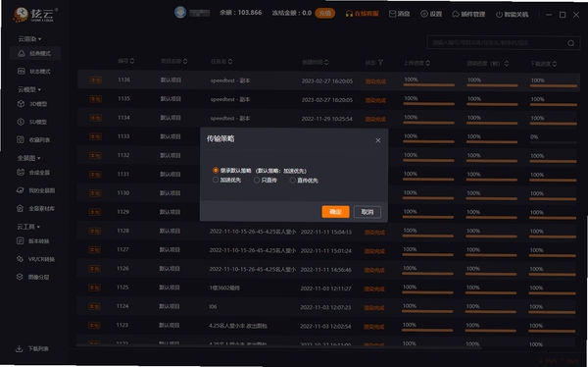
Task: Open 设置 settings
Action: 431,14
